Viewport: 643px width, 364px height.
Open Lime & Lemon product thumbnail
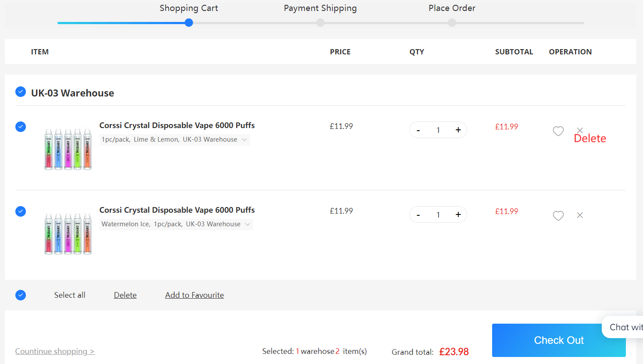click(68, 149)
